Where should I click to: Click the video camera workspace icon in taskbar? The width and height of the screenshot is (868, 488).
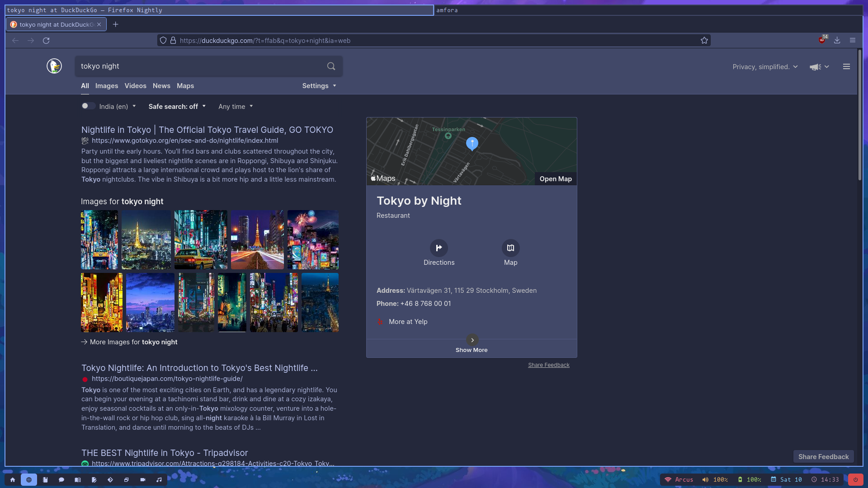pyautogui.click(x=143, y=480)
